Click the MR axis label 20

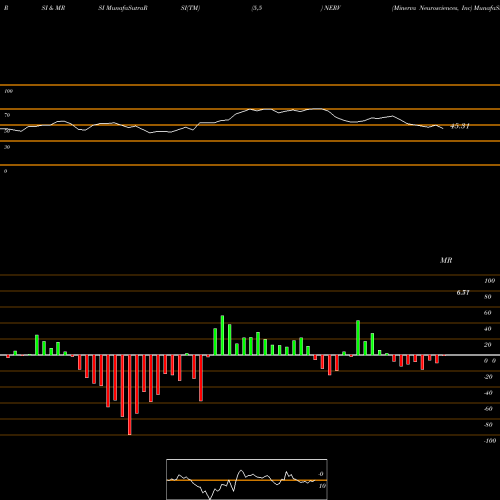(487, 345)
